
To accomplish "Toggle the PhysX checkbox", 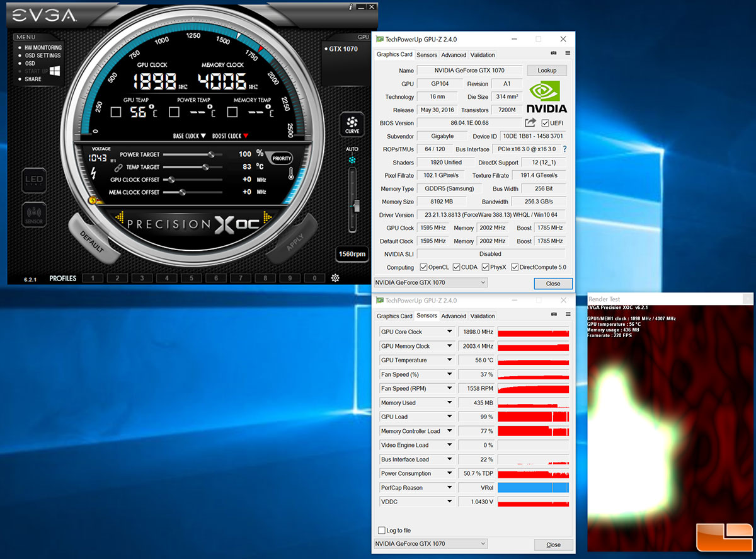I will coord(486,267).
